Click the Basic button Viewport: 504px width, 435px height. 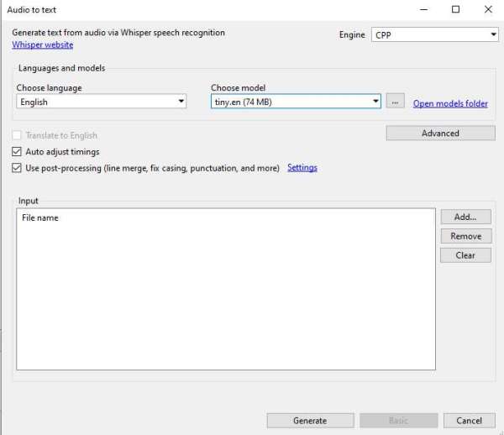[x=399, y=421]
